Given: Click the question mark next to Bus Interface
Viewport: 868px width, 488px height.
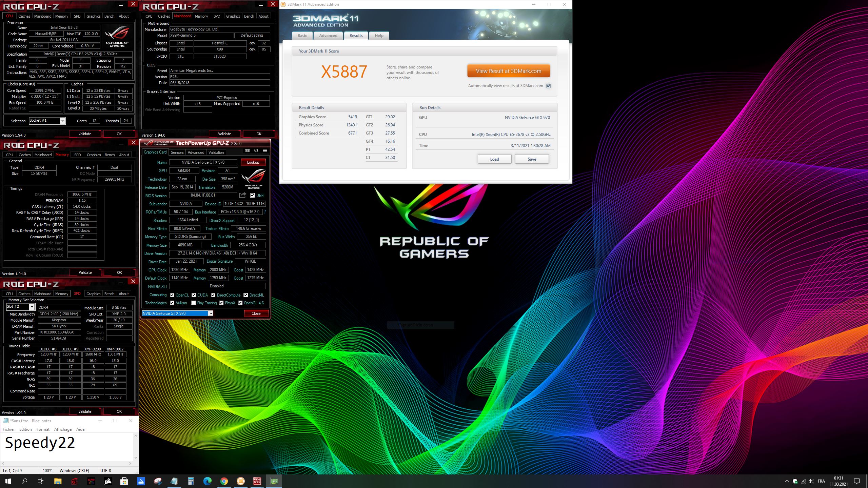Looking at the screenshot, I should coord(265,212).
